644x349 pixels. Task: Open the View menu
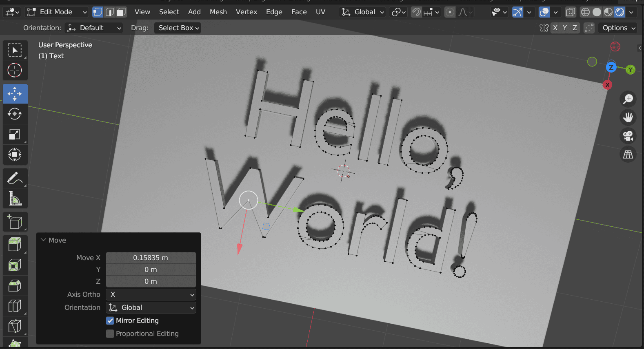click(142, 12)
